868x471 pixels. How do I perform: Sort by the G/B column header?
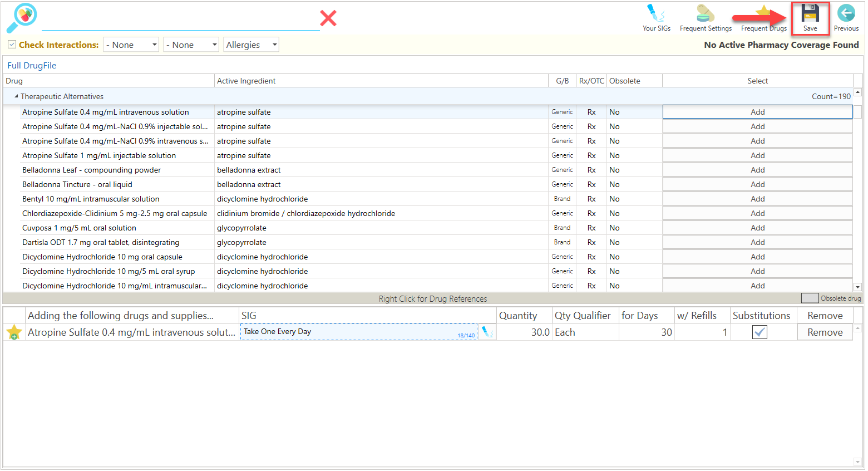(562, 81)
